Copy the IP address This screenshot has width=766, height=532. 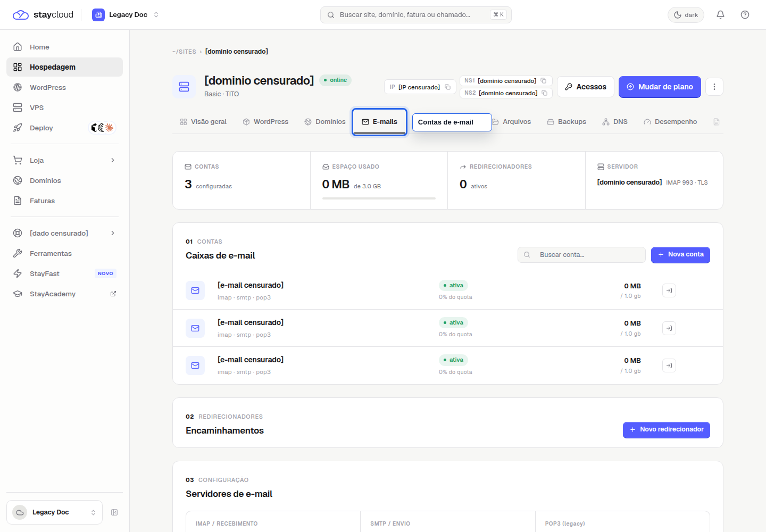(x=448, y=87)
